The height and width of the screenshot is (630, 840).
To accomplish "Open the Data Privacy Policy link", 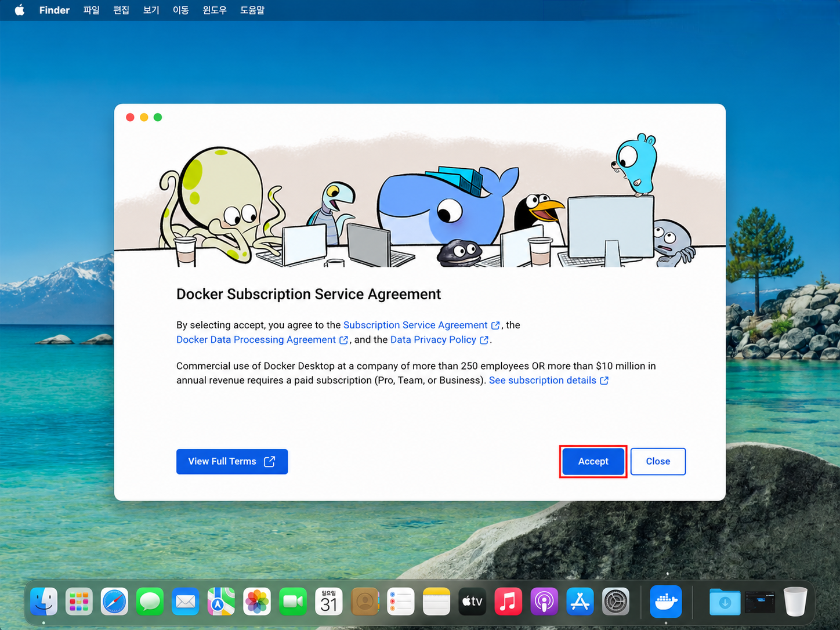I will [x=433, y=339].
